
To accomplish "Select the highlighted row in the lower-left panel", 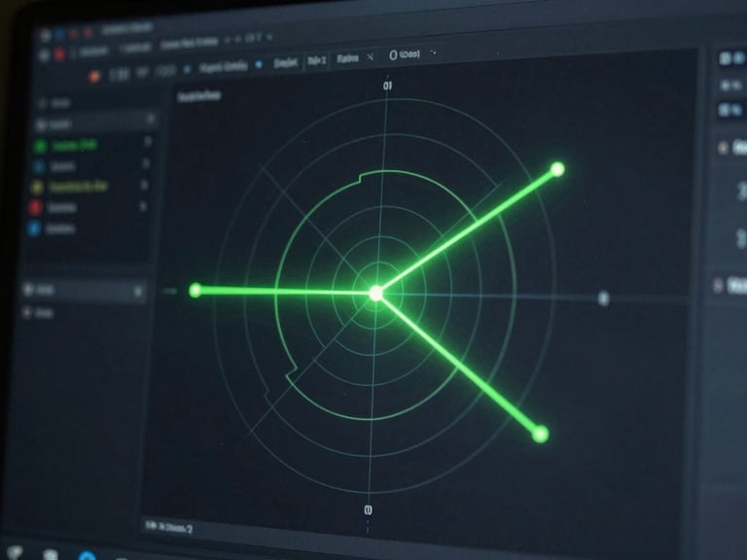I will point(84,290).
